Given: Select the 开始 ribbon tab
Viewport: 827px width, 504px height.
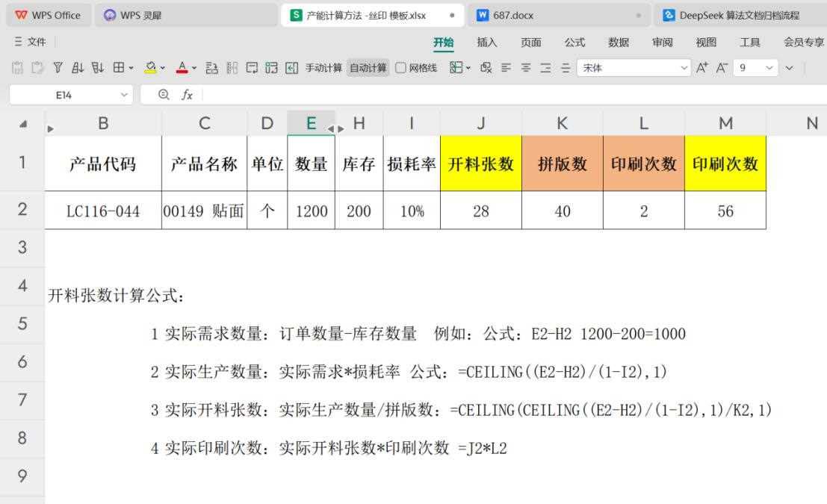Looking at the screenshot, I should coord(444,42).
